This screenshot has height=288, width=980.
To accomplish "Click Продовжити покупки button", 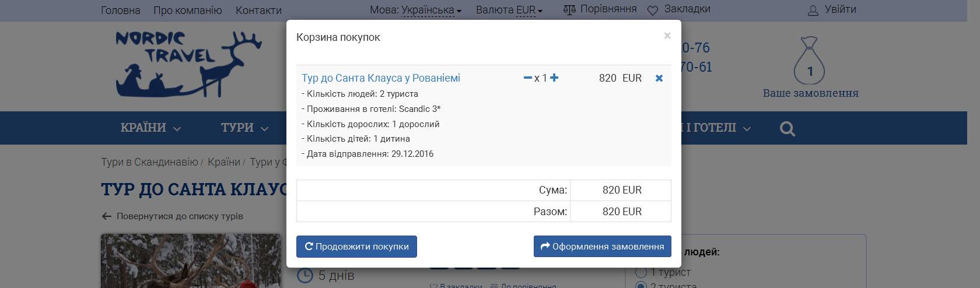I will pos(356,247).
